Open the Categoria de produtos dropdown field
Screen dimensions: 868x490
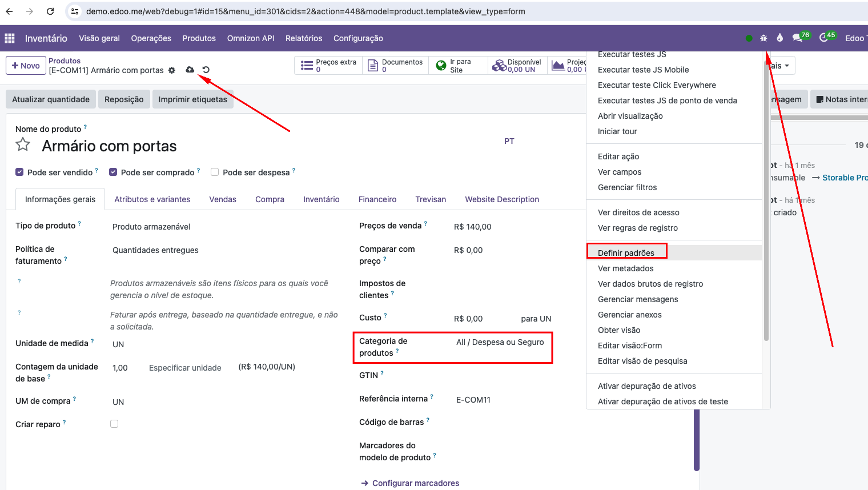point(500,342)
